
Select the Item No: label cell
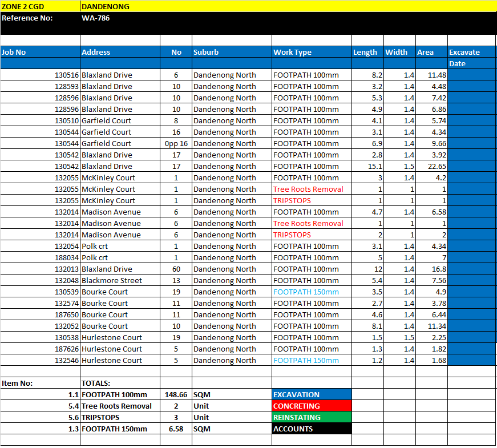pos(40,383)
